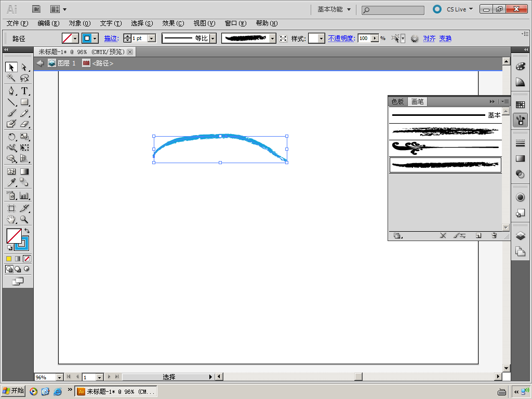This screenshot has height=399, width=532.
Task: Select the Magic Wand tool
Action: [x=11, y=78]
